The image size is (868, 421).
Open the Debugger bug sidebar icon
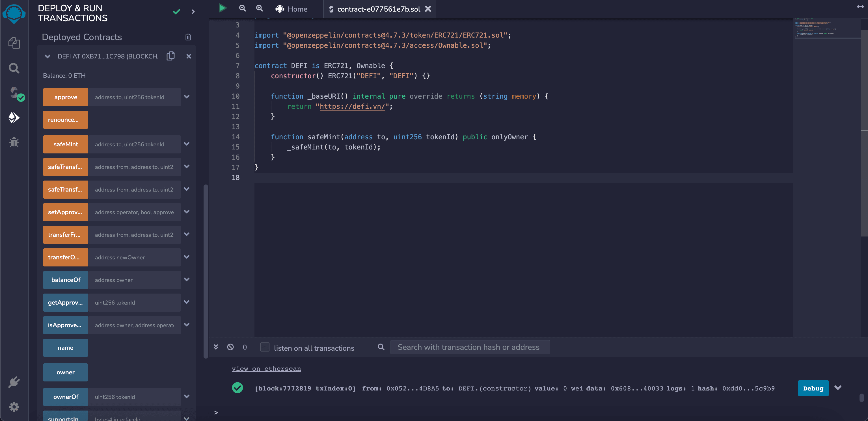click(14, 142)
